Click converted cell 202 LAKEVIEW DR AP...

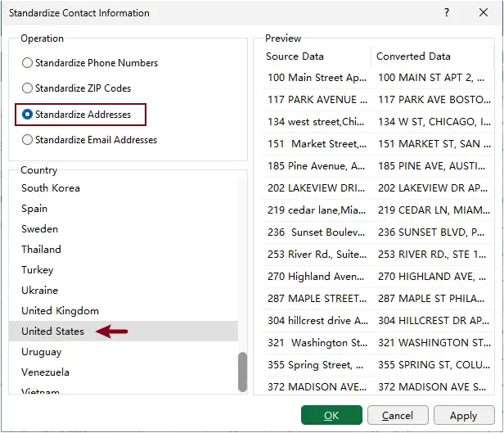(434, 188)
